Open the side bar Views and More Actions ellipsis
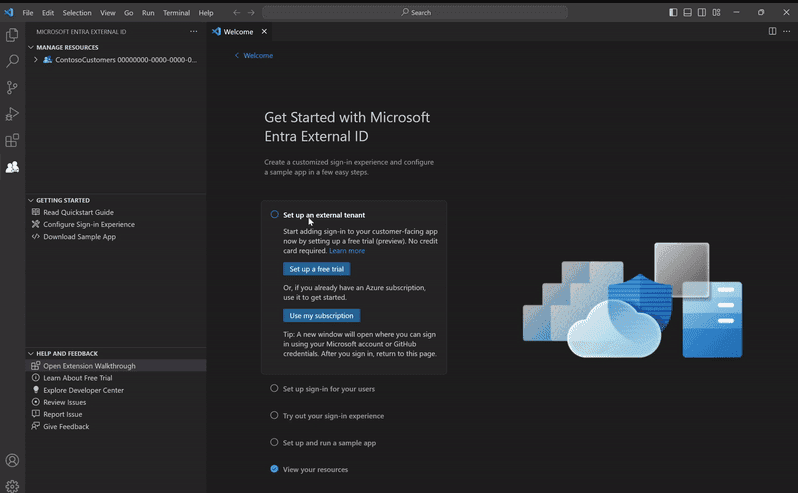The height and width of the screenshot is (493, 798). point(193,32)
